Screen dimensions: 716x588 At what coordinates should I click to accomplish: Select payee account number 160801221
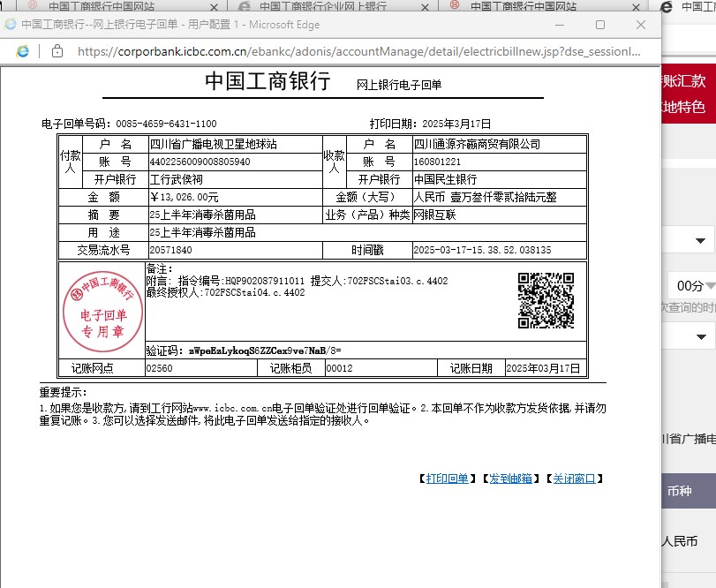[x=437, y=162]
